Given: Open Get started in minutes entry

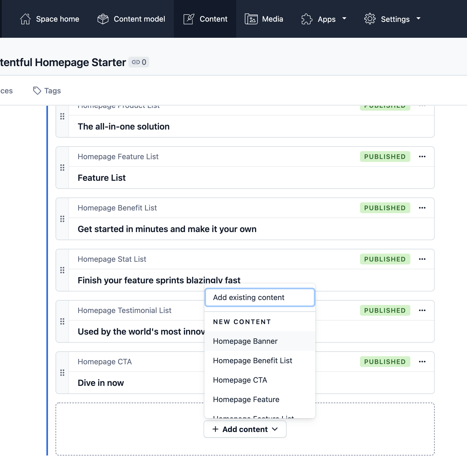Looking at the screenshot, I should [167, 229].
